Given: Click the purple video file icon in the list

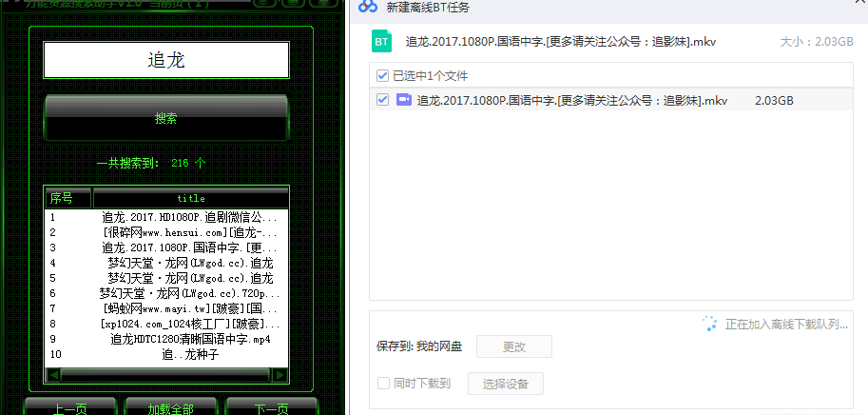Looking at the screenshot, I should pos(403,100).
